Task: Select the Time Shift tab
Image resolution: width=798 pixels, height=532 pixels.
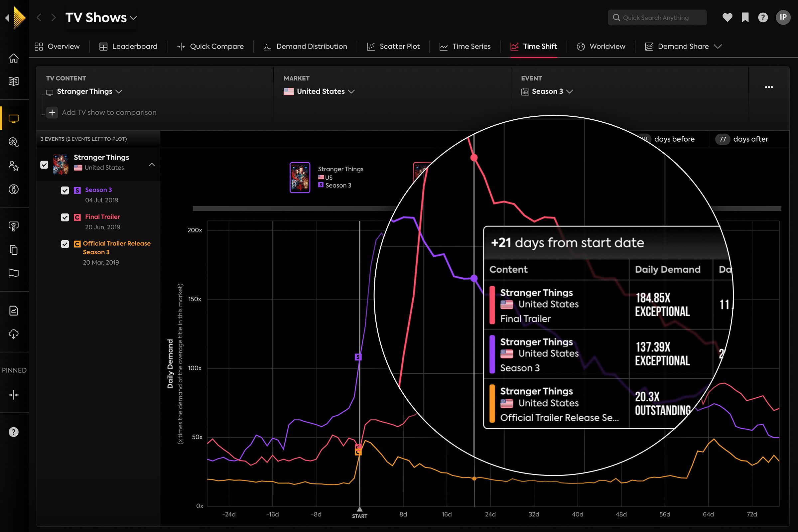Action: [534, 47]
